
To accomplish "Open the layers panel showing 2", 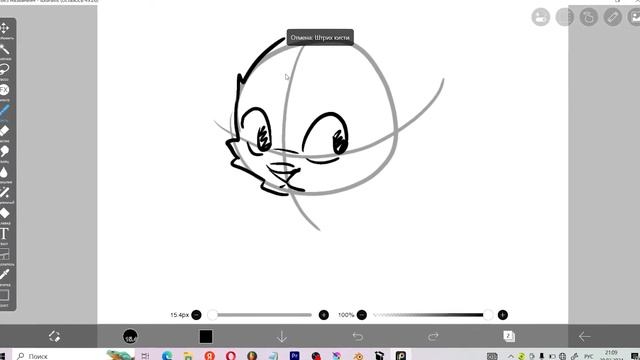I will pos(509,336).
